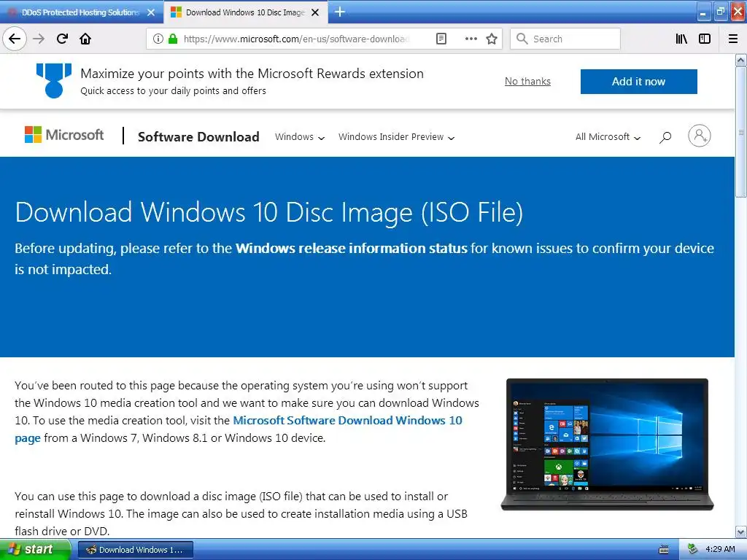Click the Download Windows 10 Disc Image heading
747x560 pixels.
tap(268, 212)
